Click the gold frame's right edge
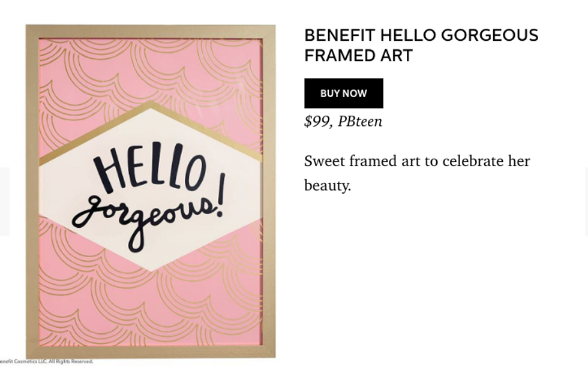The image size is (588, 389). coord(269,191)
